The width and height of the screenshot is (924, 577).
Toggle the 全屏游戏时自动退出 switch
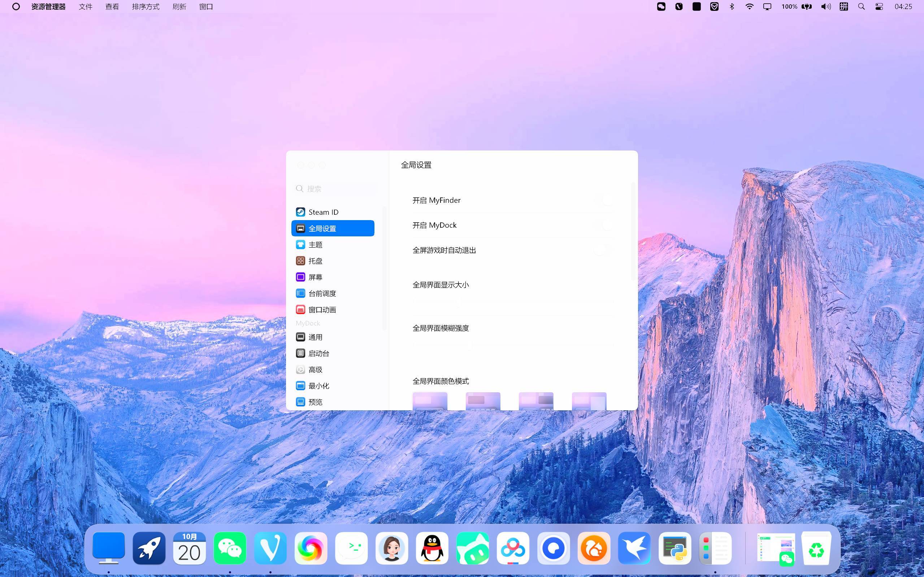[604, 250]
